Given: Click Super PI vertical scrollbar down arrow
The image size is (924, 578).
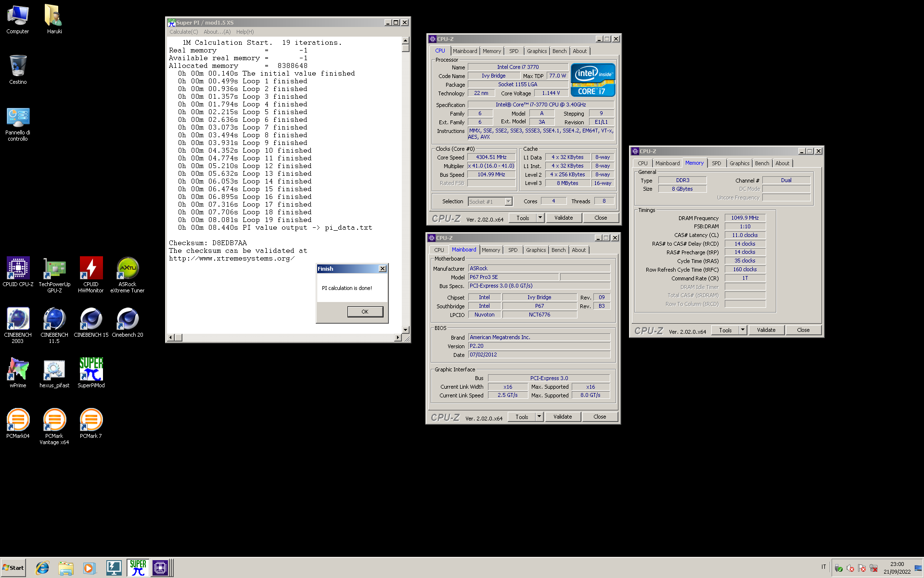Looking at the screenshot, I should (406, 330).
